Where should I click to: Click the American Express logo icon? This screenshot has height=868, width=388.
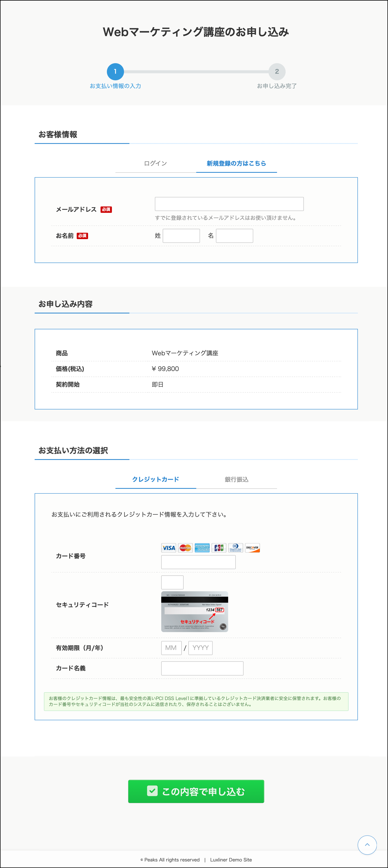click(x=202, y=547)
